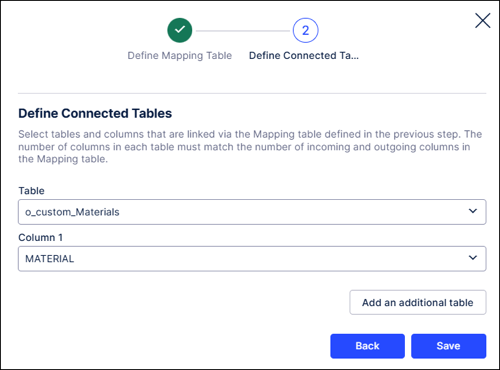Select the Define Connected Ta... step label

[x=304, y=55]
